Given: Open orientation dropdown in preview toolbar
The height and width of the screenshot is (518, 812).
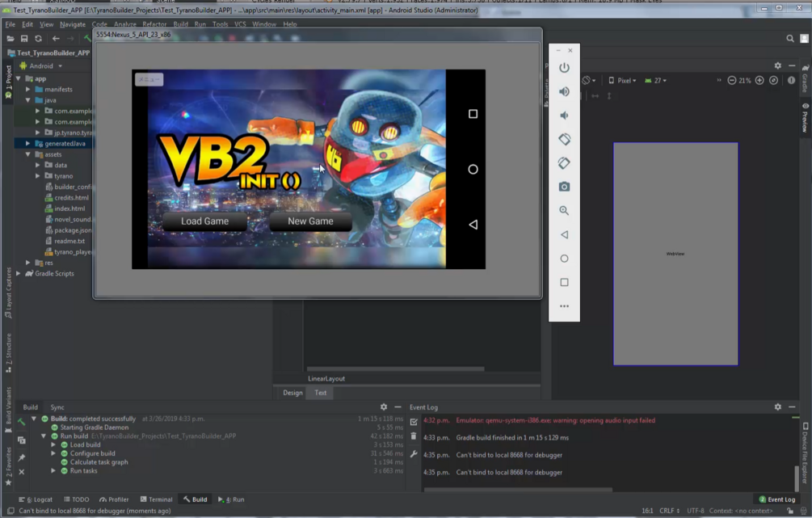Looking at the screenshot, I should [589, 80].
